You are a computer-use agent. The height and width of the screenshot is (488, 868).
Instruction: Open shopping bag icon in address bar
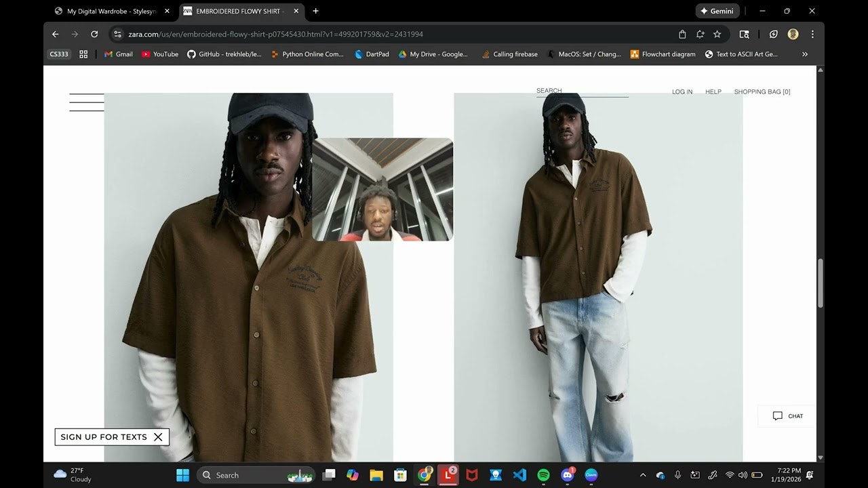[682, 33]
